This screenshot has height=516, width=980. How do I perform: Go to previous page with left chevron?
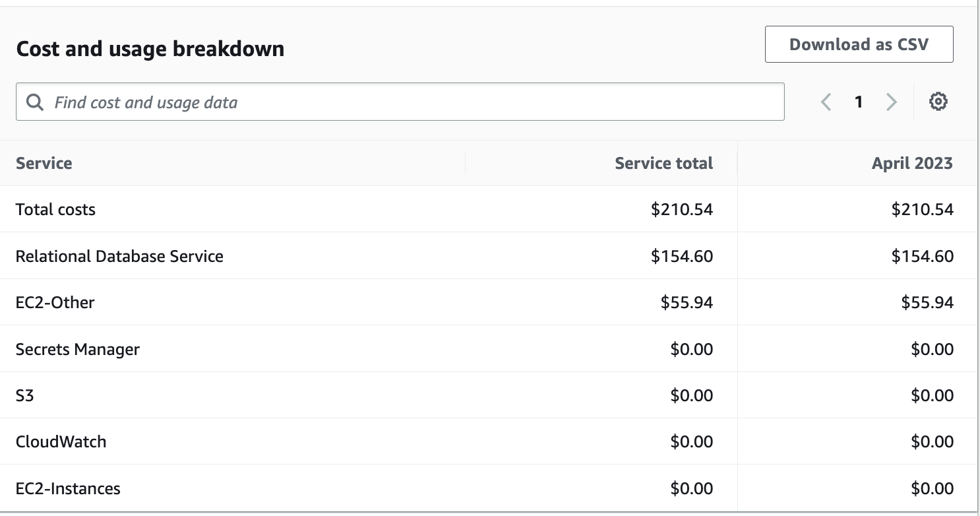(826, 102)
